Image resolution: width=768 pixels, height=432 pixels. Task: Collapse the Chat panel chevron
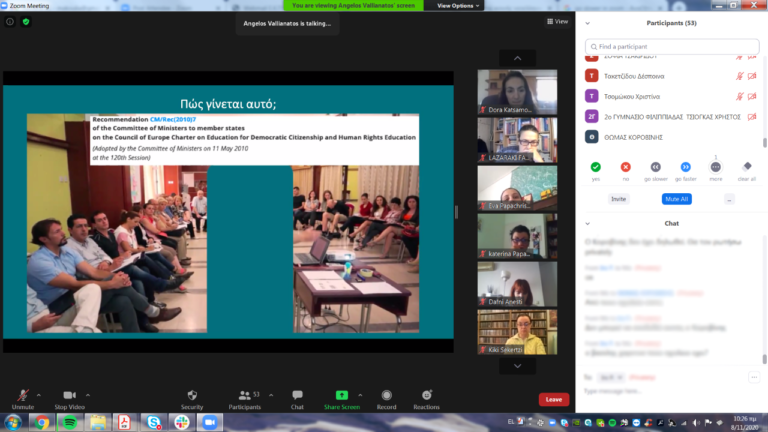pyautogui.click(x=587, y=223)
